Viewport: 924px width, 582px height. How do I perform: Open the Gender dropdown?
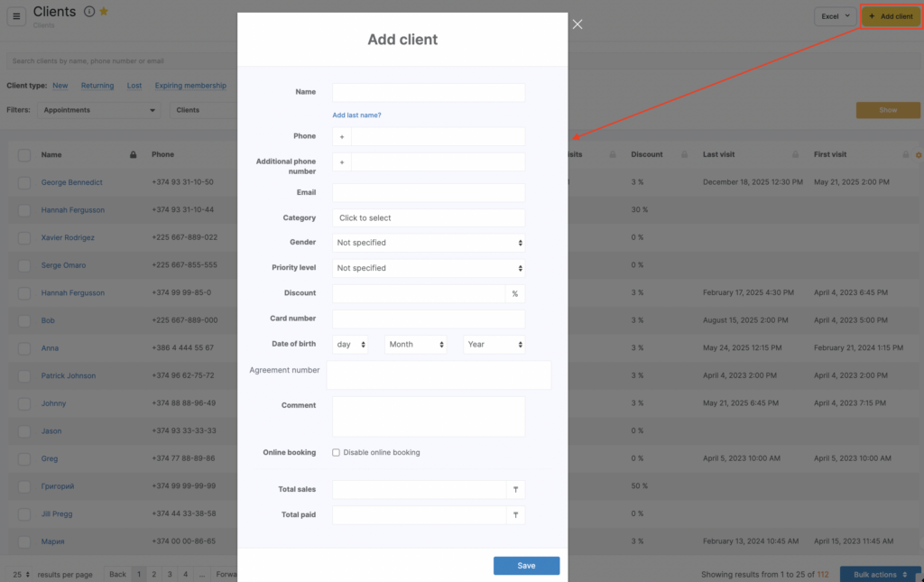(429, 243)
